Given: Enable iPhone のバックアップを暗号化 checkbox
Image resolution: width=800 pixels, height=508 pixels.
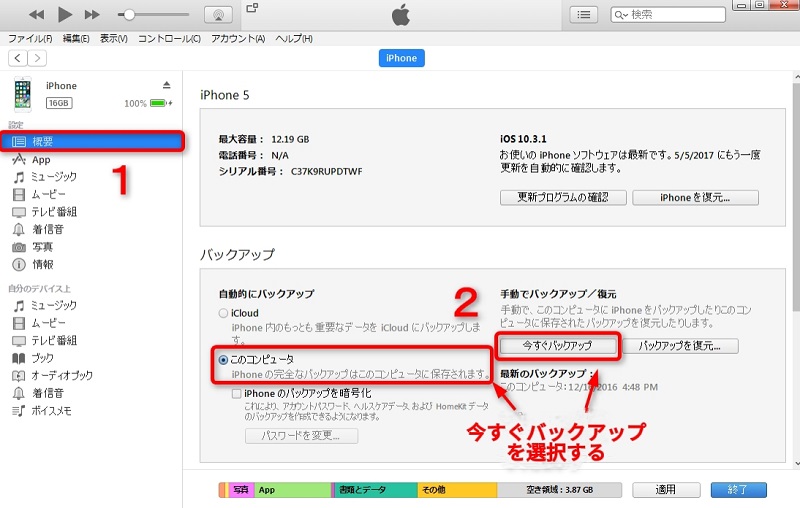Looking at the screenshot, I should point(236,393).
